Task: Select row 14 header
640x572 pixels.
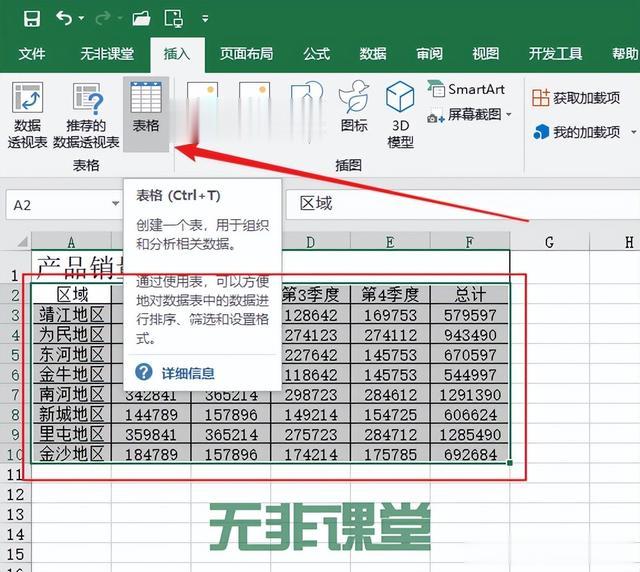Action: pyautogui.click(x=15, y=534)
